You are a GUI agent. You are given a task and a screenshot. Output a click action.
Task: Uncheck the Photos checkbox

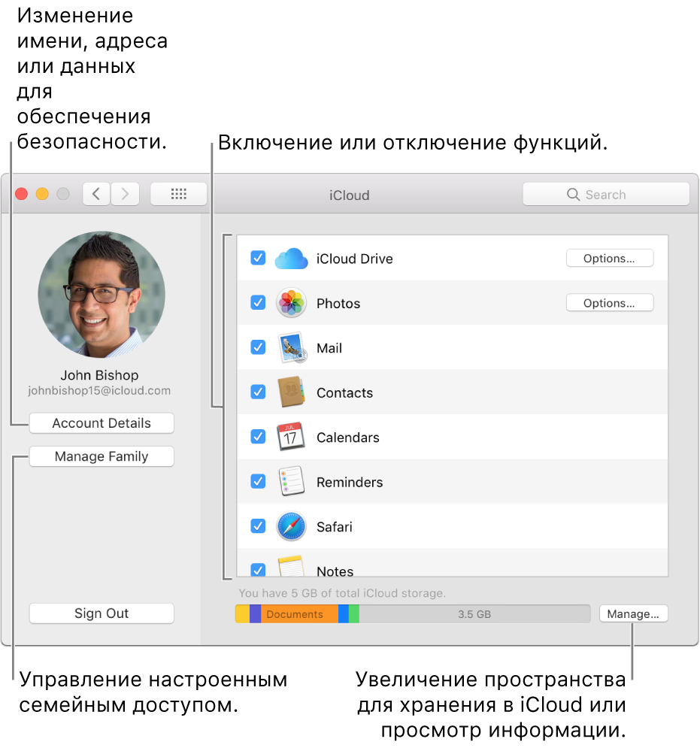click(258, 302)
